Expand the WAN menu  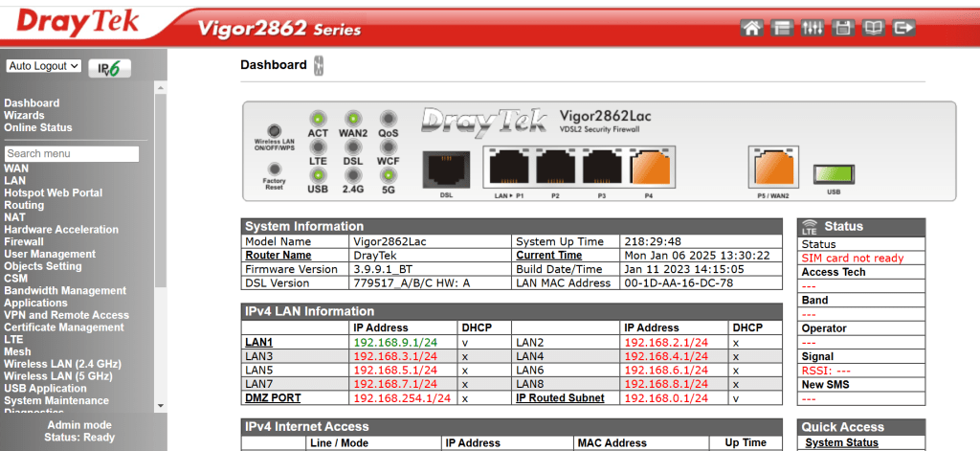(x=16, y=169)
